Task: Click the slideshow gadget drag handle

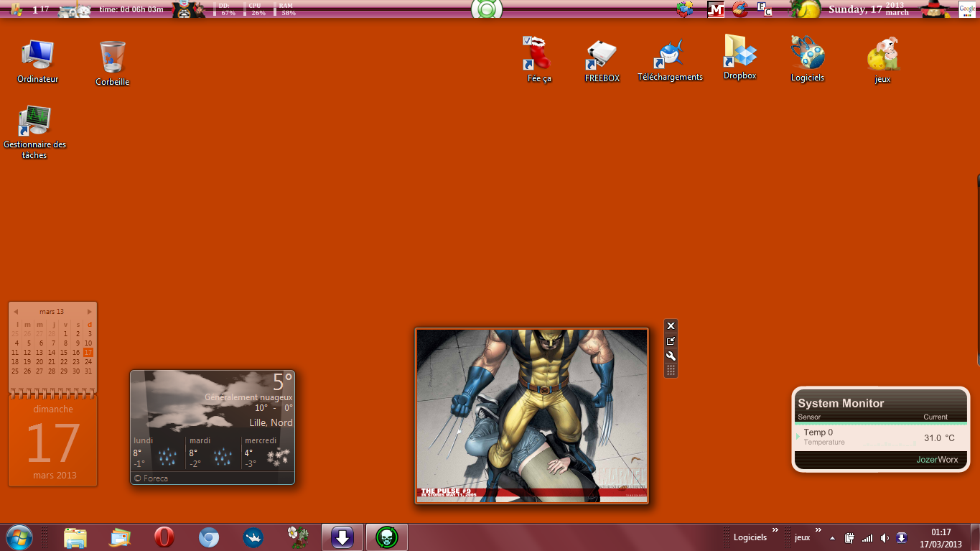Action: pyautogui.click(x=671, y=371)
